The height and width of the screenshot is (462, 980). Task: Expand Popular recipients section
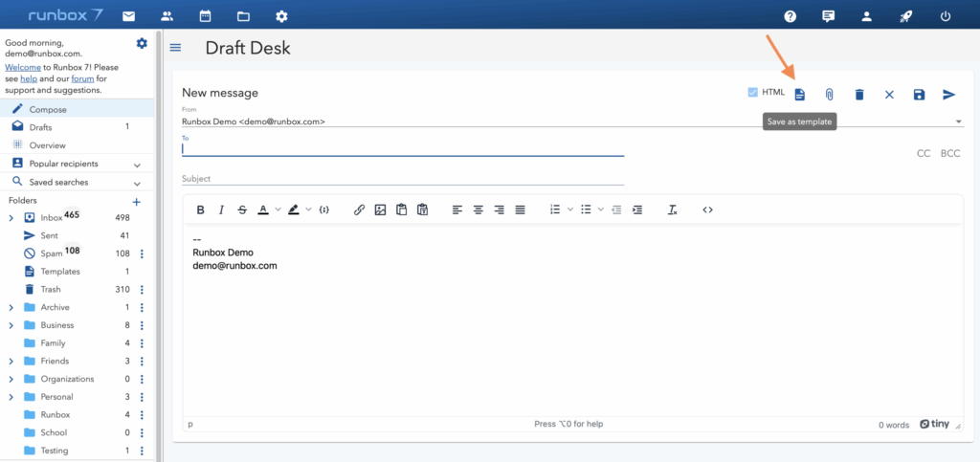(137, 165)
